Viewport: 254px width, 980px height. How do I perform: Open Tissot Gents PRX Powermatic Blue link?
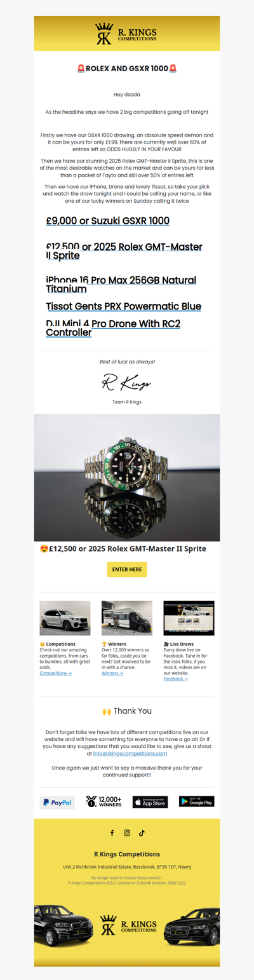124,306
